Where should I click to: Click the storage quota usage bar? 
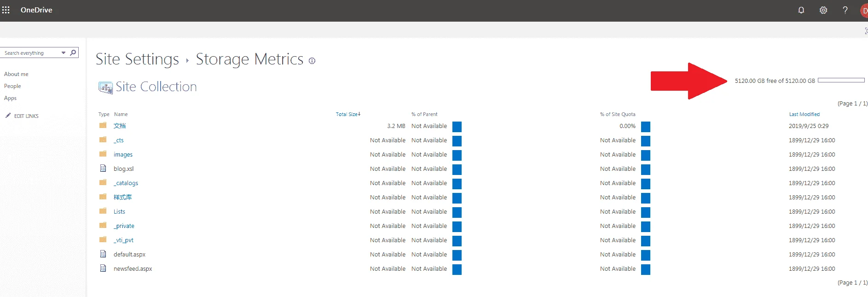(841, 81)
